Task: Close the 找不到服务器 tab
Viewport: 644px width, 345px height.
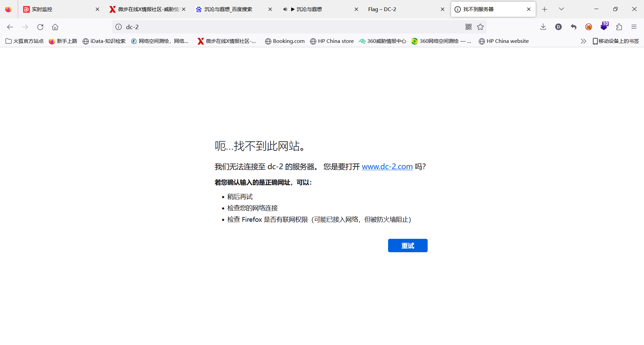Action: tap(529, 9)
